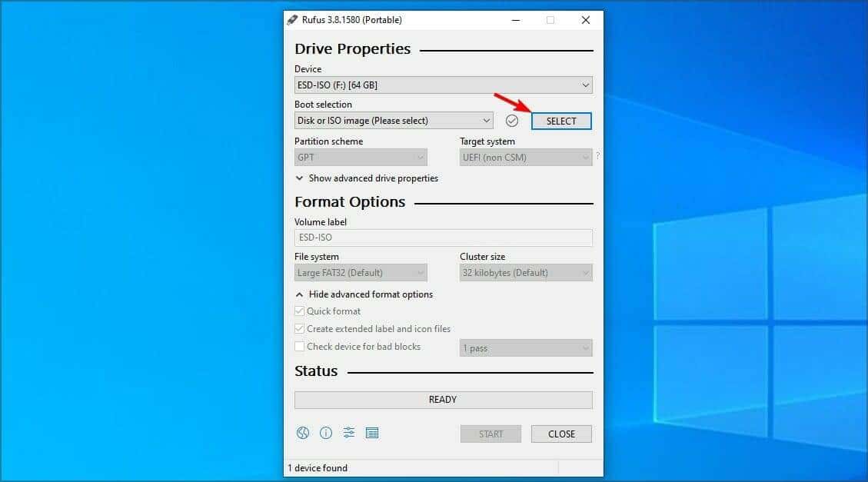Expand Show advanced drive properties
The width and height of the screenshot is (868, 482).
tap(367, 178)
